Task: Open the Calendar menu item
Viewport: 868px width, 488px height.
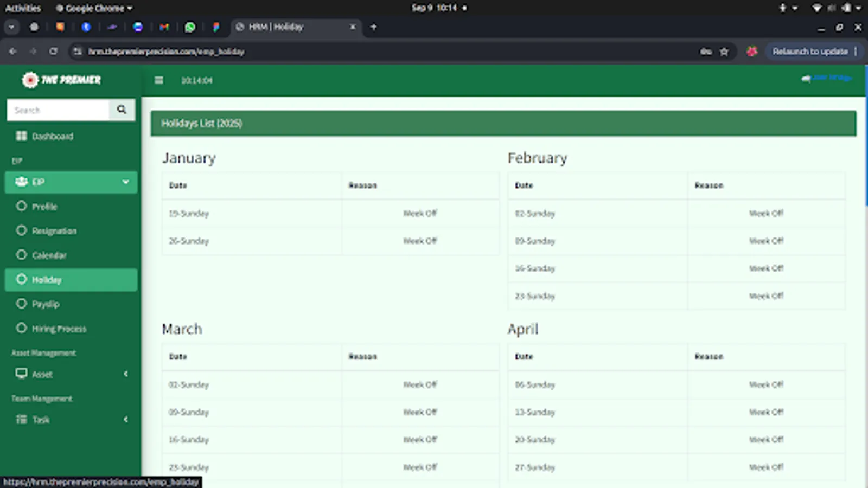Action: (49, 255)
